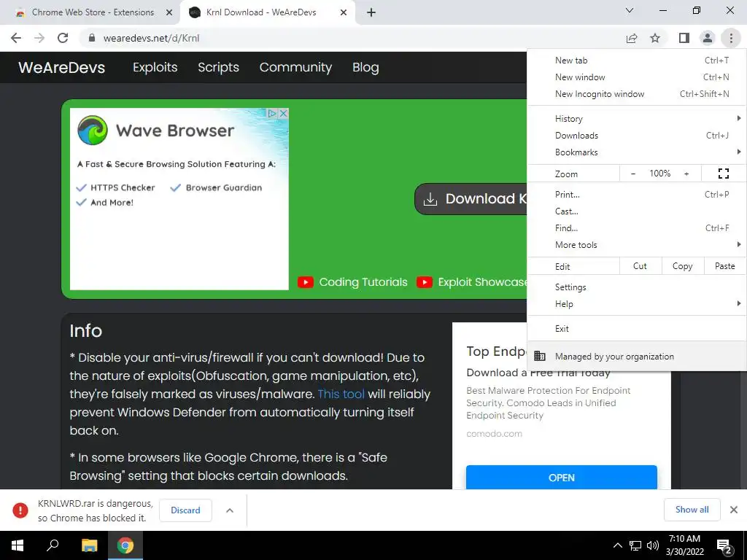Close the Krnl Download tab

pos(344,12)
